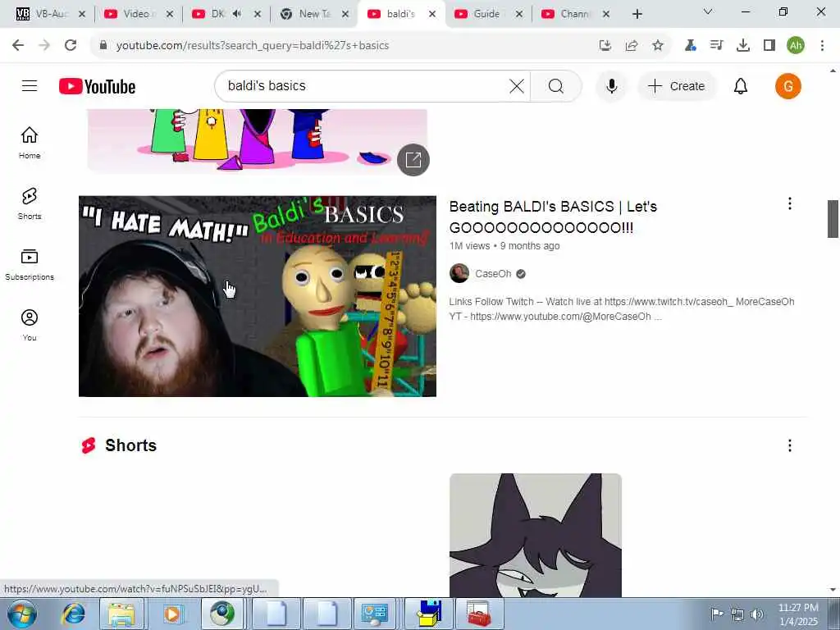Open the toolbox app on taskbar
Screen dimensions: 840x630
(478, 614)
